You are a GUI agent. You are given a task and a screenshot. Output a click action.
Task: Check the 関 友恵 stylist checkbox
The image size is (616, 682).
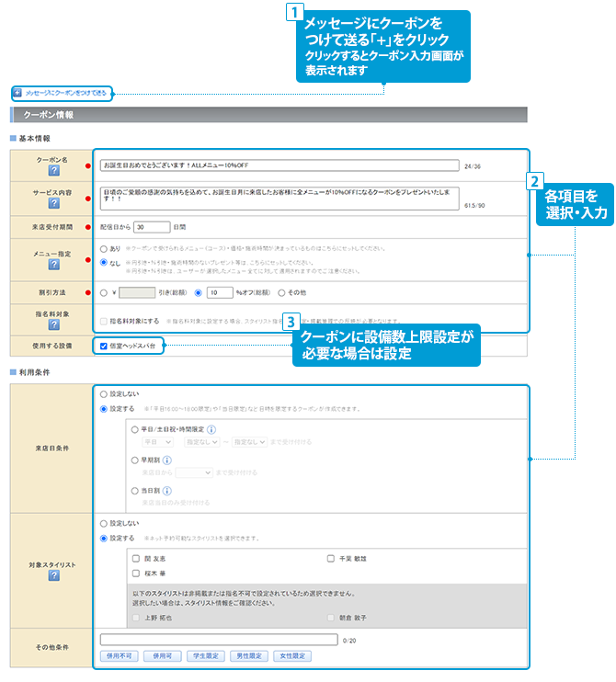point(135,558)
